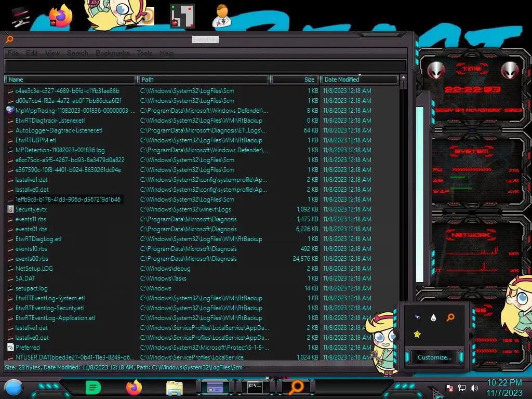This screenshot has width=532, height=399.
Task: Click the events00.rbs file icon
Action: point(10,258)
